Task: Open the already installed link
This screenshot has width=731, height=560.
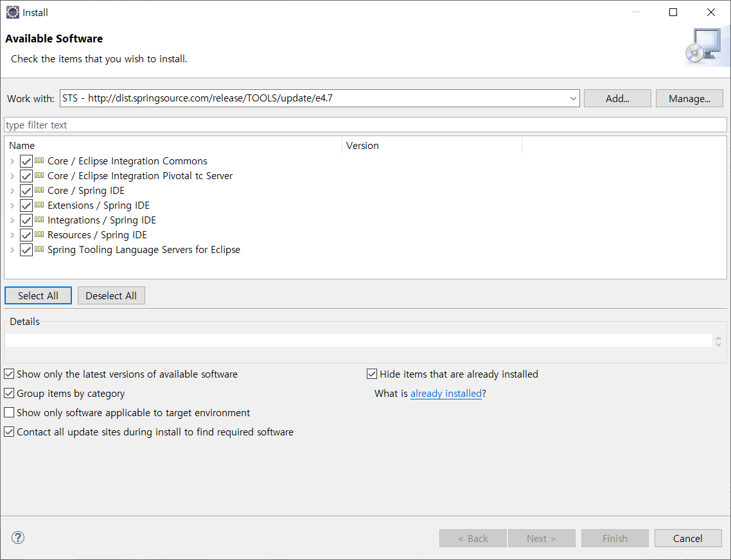Action: click(446, 394)
